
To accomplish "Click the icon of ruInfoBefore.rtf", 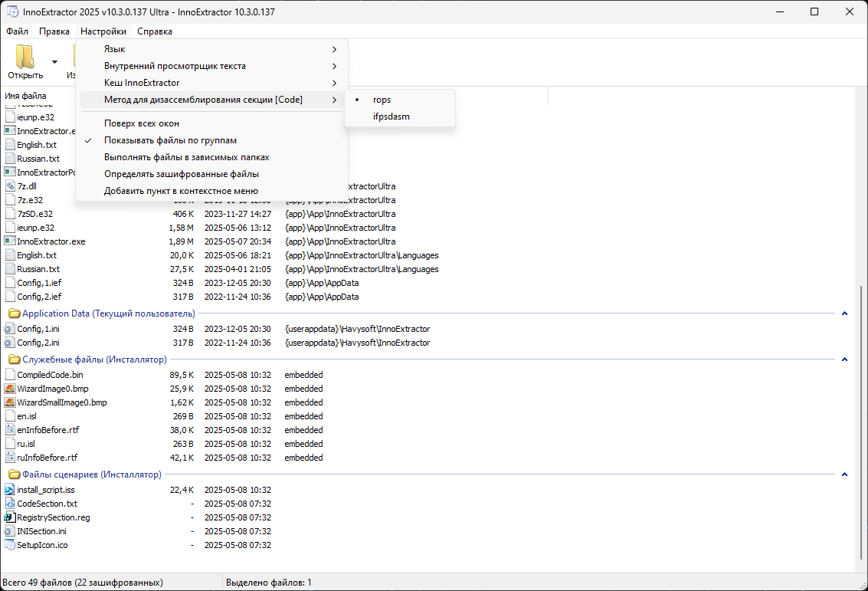I will coord(10,458).
